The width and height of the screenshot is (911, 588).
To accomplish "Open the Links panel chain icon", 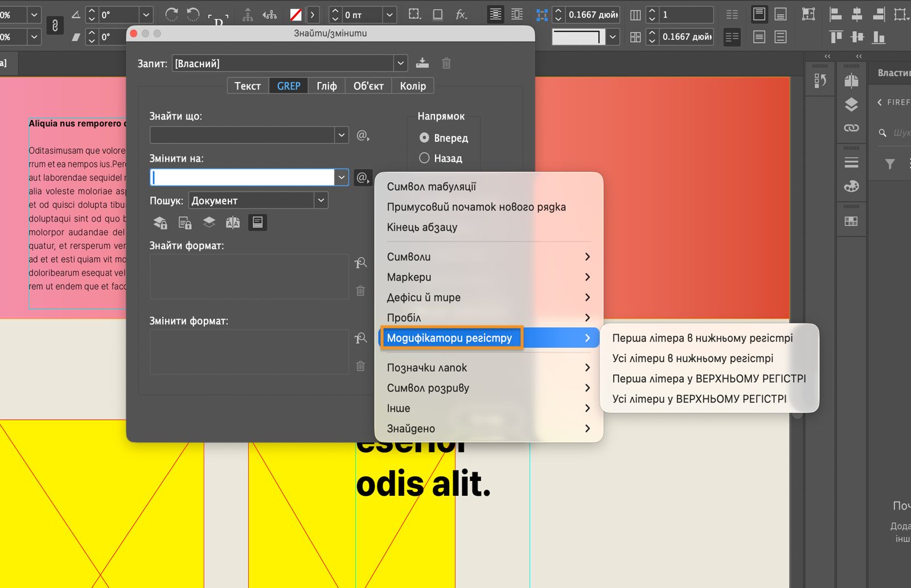I will [x=851, y=128].
